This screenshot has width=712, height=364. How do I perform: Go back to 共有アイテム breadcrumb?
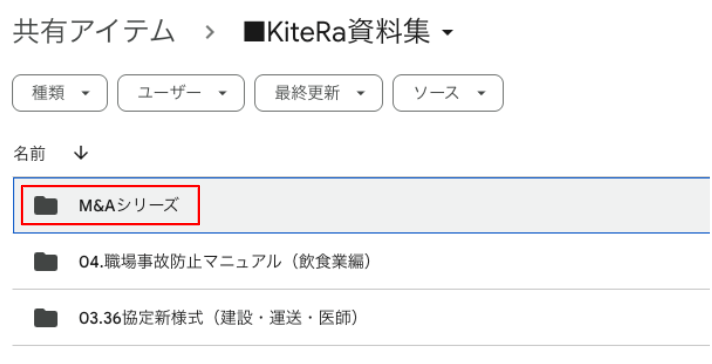94,32
